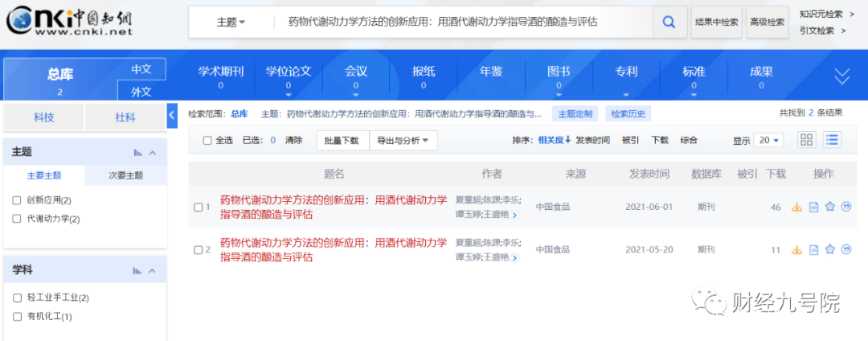Check the 创新应用(2) topic filter
868x341 pixels.
(17, 199)
